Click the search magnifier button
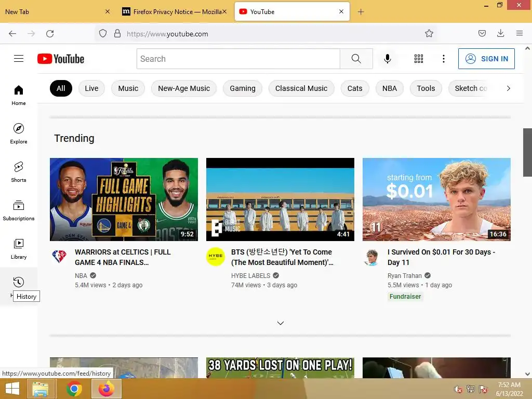This screenshot has width=532, height=399. click(356, 59)
